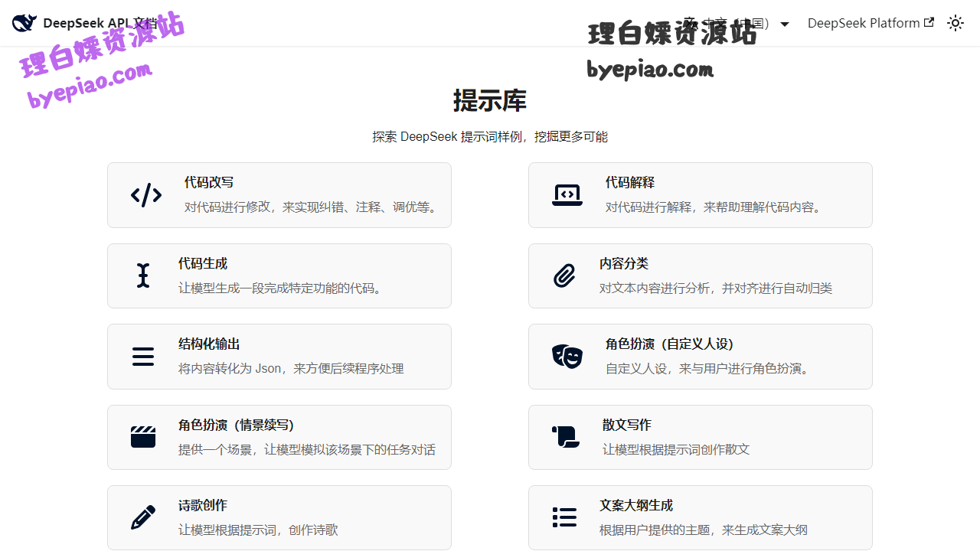
Task: Click description 对代码进行修改，来实现纠错、注释、调优等。
Action: click(312, 207)
